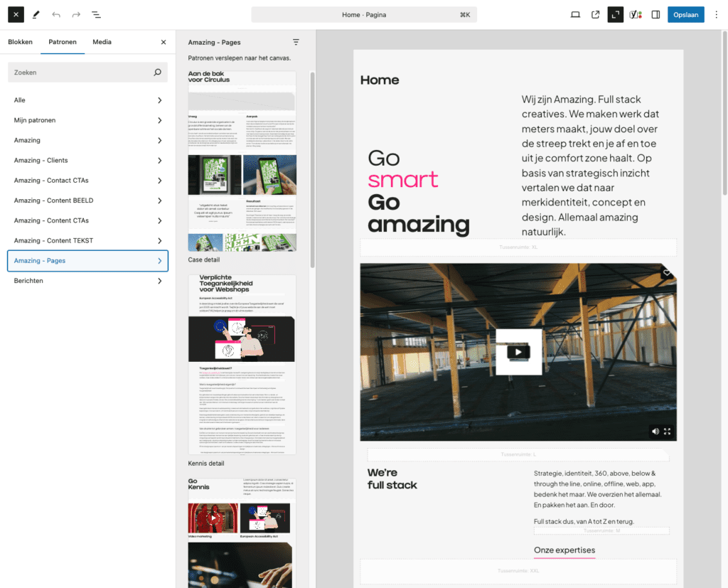Switch preview to desktop view icon

(x=575, y=14)
